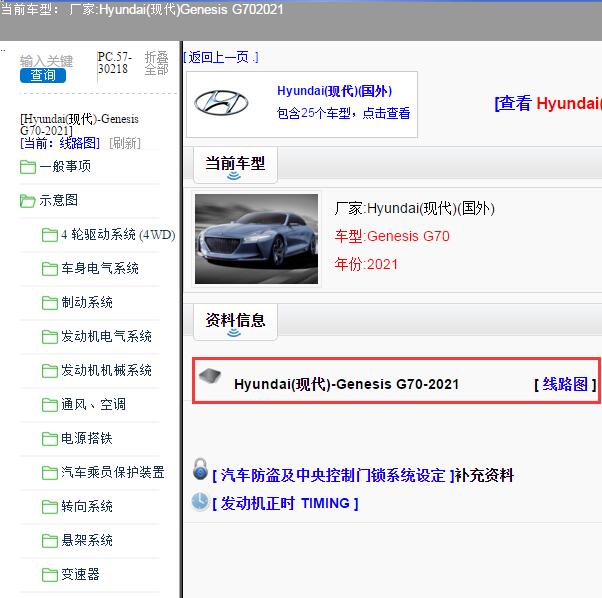This screenshot has width=602, height=598.
Task: Click the 发动机电气系统 folder icon
Action: tap(50, 337)
